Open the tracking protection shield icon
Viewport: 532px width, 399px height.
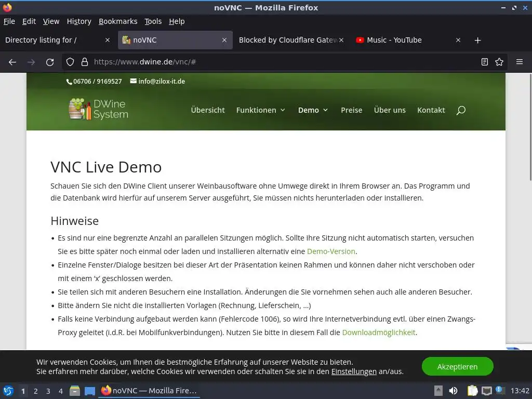coord(70,62)
